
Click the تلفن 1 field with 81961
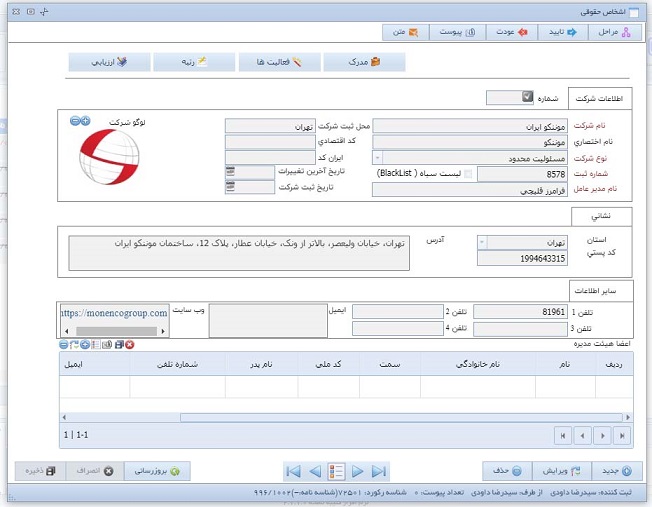(520, 312)
